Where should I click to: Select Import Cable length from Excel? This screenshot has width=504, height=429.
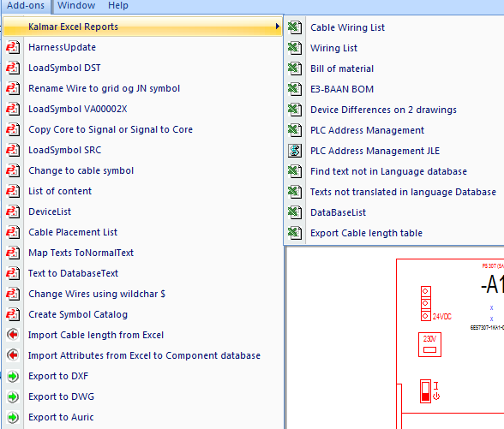[x=142, y=336]
